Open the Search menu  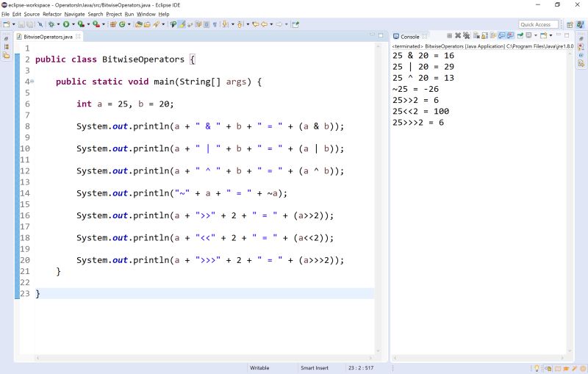tap(96, 14)
